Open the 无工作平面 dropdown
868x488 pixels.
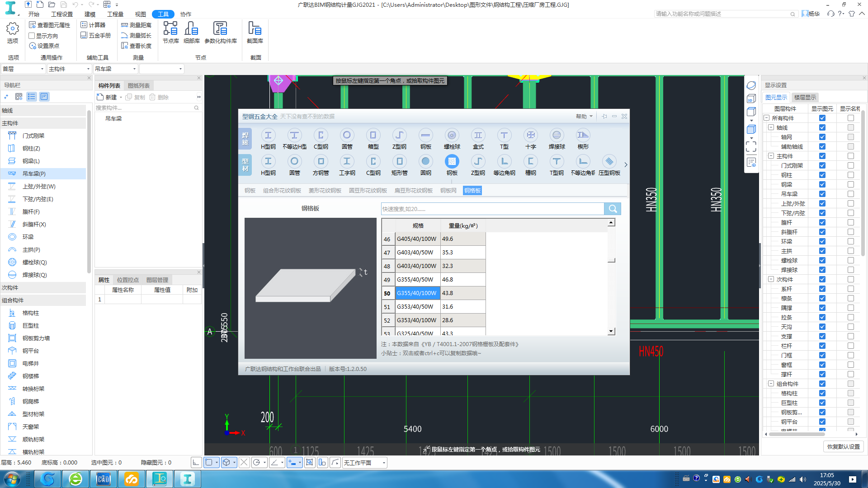[364, 463]
